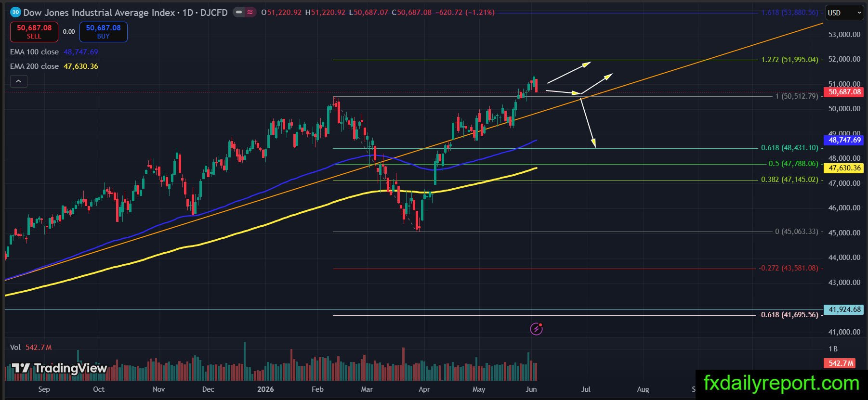Screen dimensions: 868x400
Task: Click the 1 B volume axis label
Action: [833, 349]
